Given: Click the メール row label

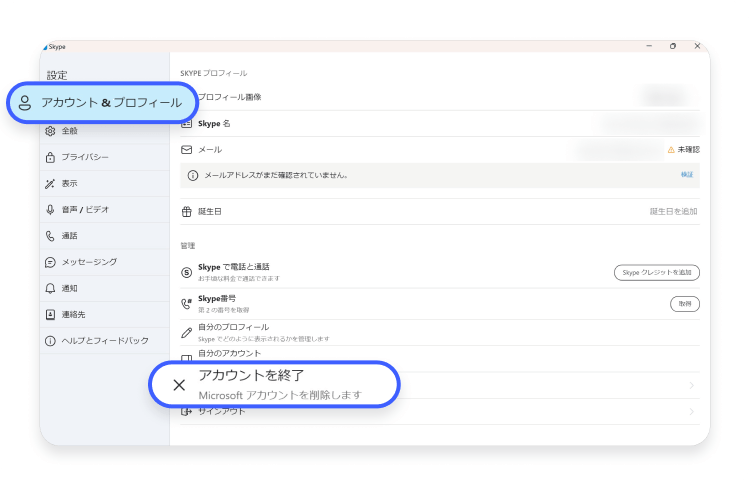Looking at the screenshot, I should click(x=210, y=150).
